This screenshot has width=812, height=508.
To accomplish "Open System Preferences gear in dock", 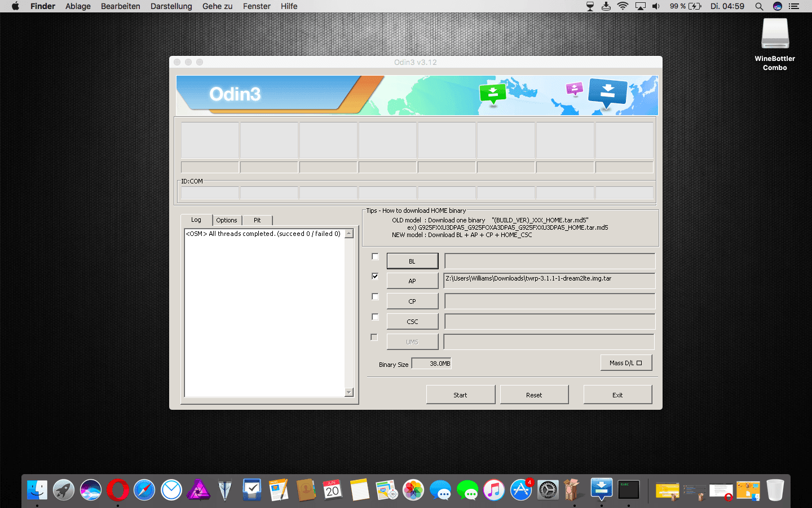I will point(548,490).
